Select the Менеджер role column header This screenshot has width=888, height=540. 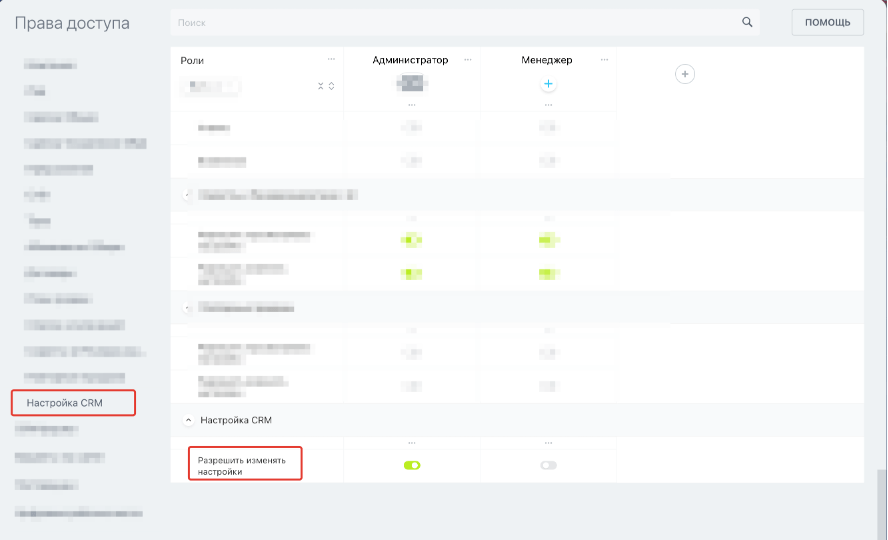(546, 60)
